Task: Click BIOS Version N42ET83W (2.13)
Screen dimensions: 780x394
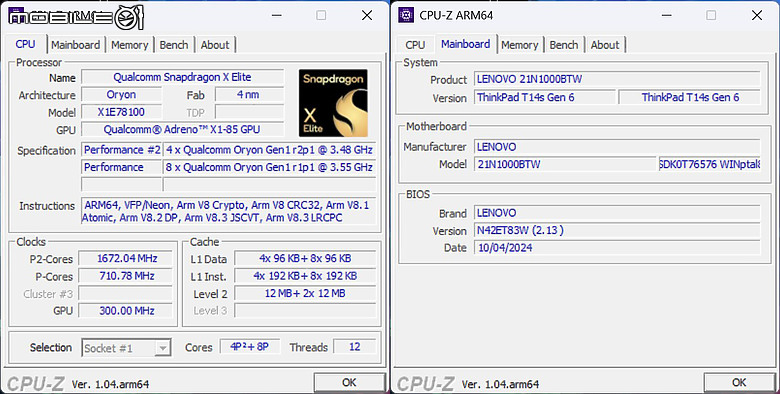Action: [x=617, y=230]
